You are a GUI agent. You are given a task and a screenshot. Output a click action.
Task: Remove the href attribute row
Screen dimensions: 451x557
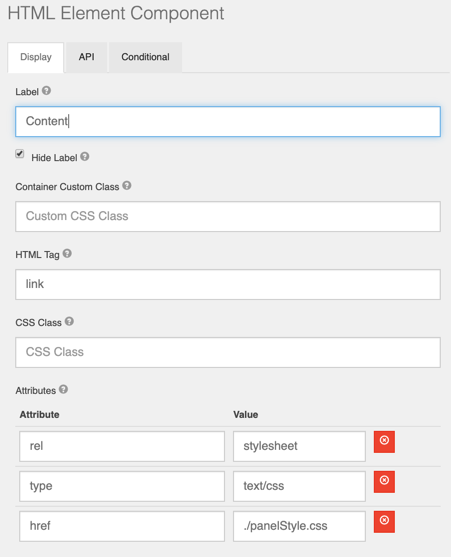pos(384,522)
